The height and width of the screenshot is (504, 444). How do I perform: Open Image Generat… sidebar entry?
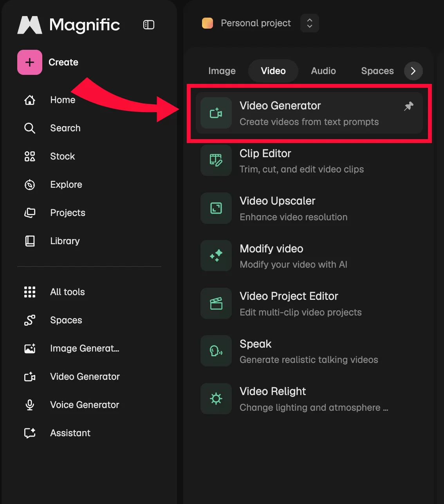85,348
